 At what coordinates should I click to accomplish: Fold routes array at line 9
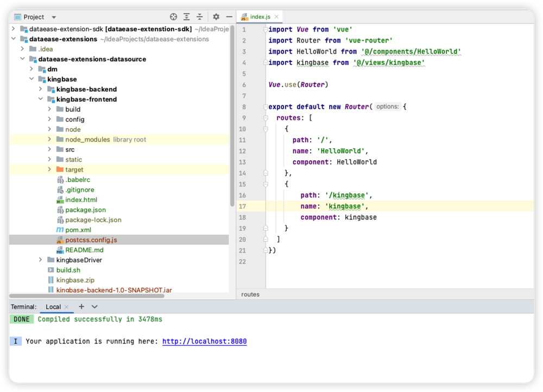266,118
